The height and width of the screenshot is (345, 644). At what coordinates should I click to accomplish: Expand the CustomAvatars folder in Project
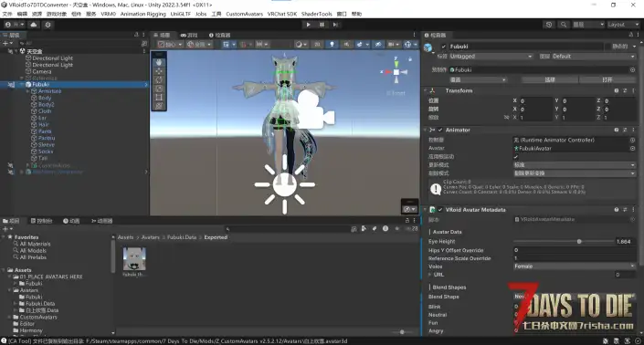pos(9,317)
